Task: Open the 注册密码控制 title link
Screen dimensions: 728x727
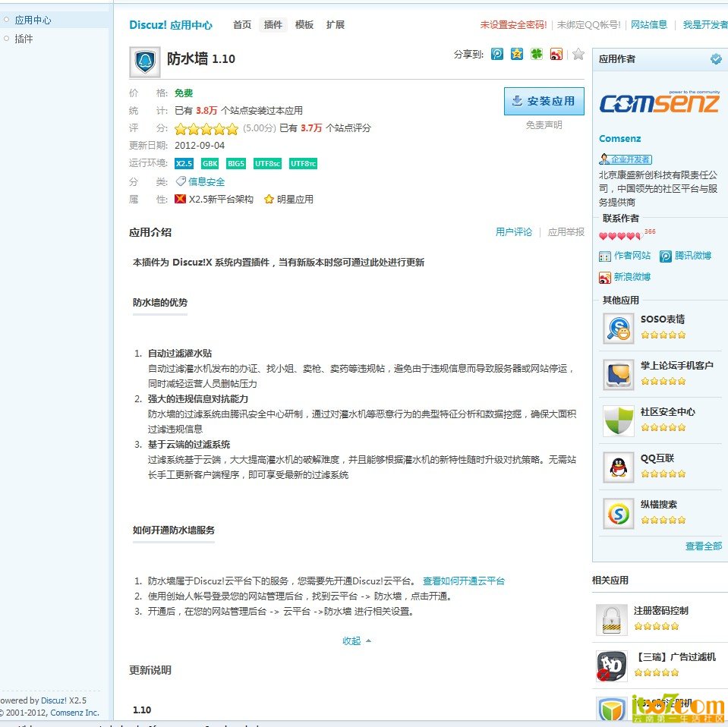Action: pyautogui.click(x=660, y=611)
